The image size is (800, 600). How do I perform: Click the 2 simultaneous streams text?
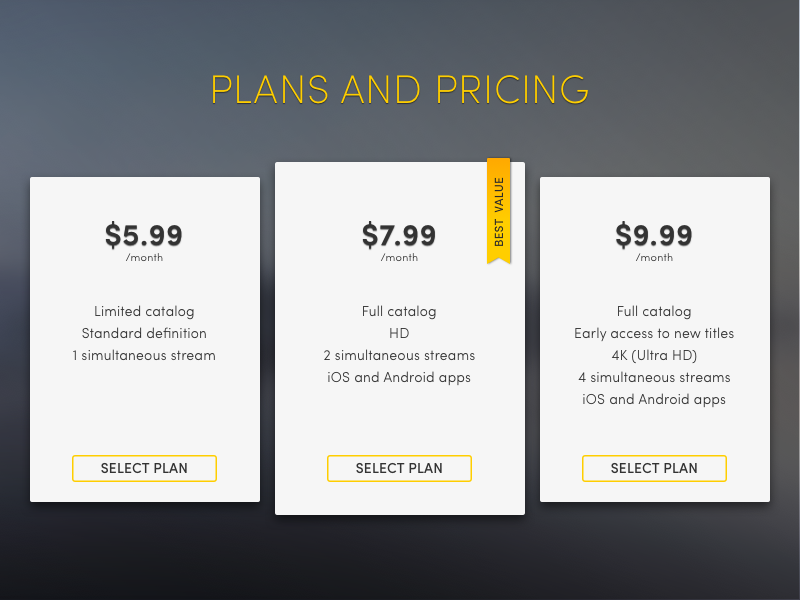click(x=399, y=356)
